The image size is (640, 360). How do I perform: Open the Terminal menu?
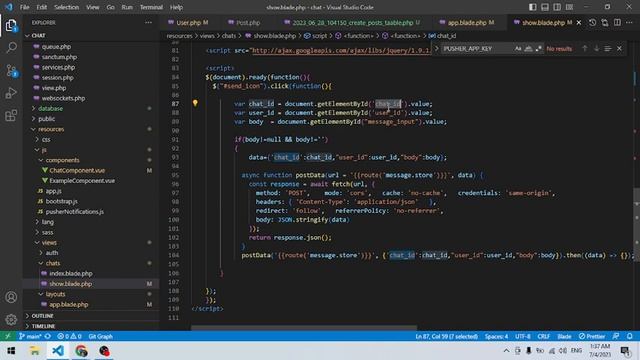click(x=151, y=7)
